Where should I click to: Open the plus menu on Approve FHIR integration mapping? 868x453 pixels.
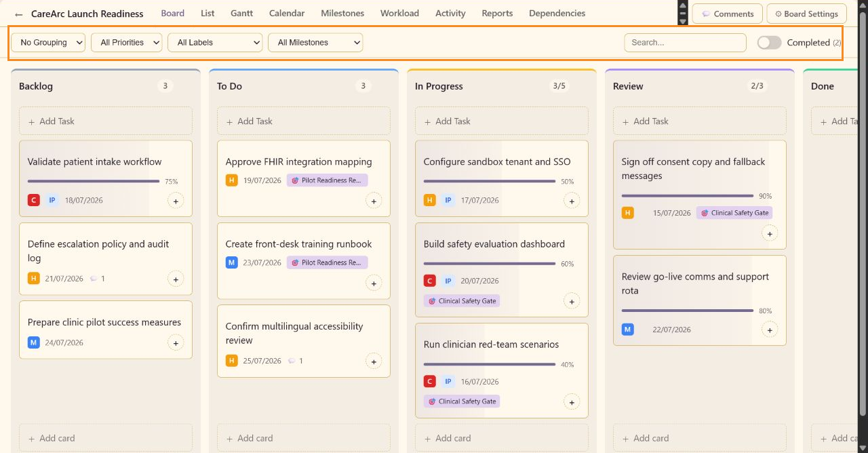pos(374,201)
